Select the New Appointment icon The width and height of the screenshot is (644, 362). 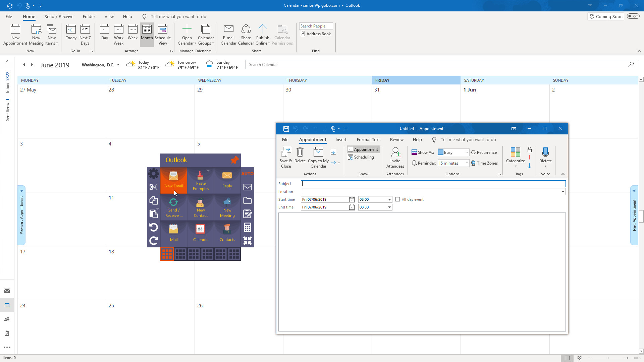(15, 34)
